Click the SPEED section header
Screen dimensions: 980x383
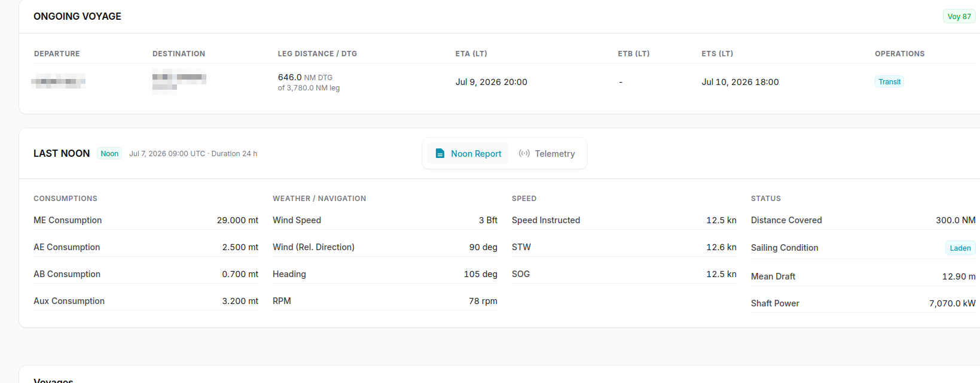point(524,199)
